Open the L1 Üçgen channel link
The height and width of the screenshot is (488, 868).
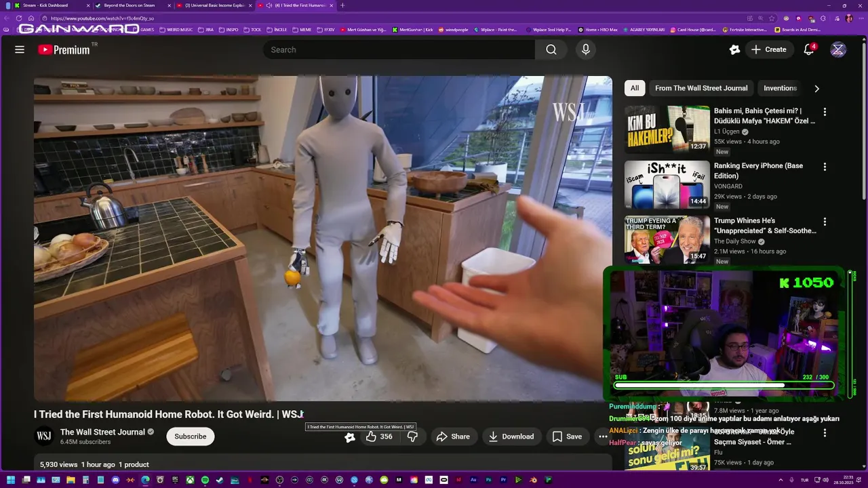[726, 132]
